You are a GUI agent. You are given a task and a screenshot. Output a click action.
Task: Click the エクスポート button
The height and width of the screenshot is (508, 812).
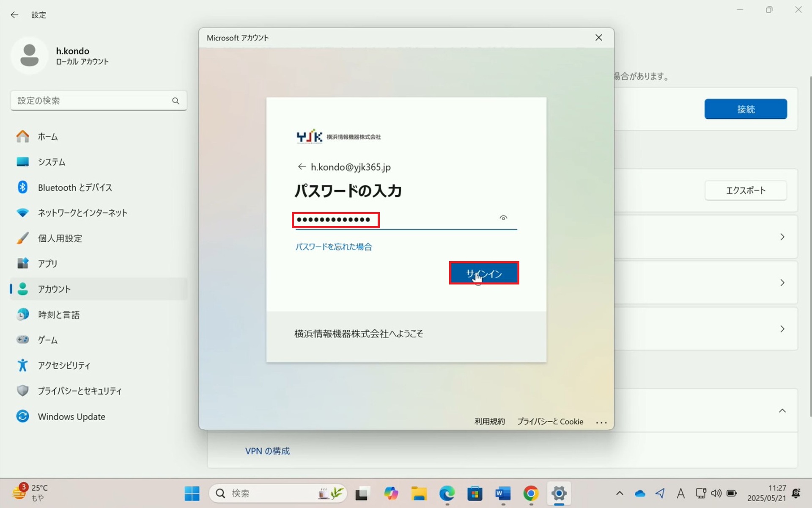(746, 190)
